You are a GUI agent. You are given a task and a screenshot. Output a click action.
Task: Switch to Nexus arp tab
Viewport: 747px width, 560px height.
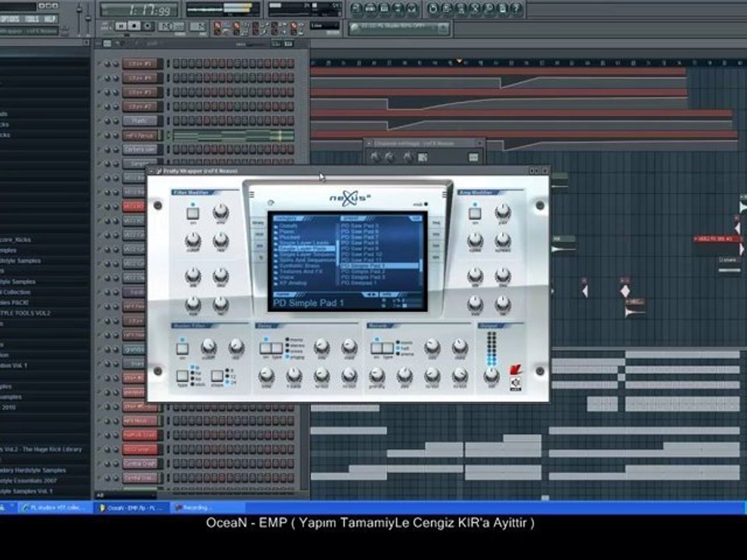pyautogui.click(x=260, y=246)
